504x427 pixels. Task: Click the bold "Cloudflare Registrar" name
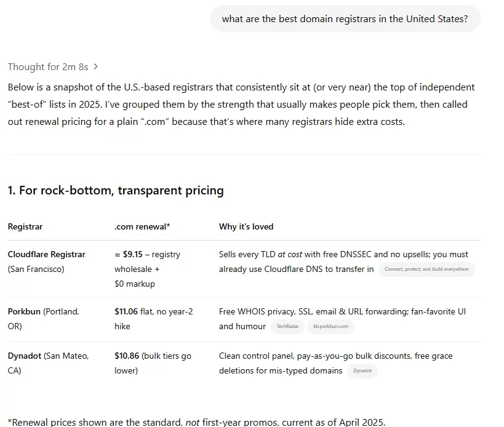tap(47, 254)
